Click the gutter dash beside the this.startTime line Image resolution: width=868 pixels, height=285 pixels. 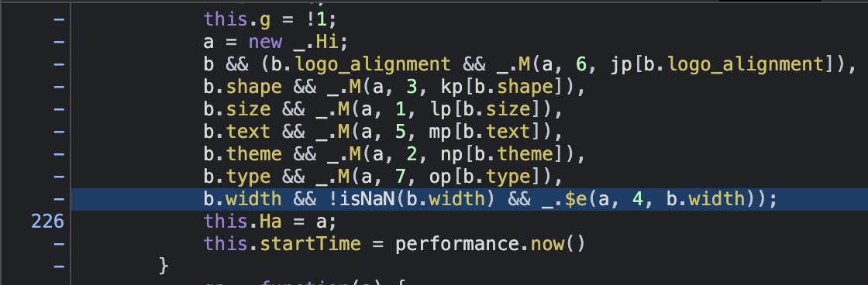tap(59, 244)
